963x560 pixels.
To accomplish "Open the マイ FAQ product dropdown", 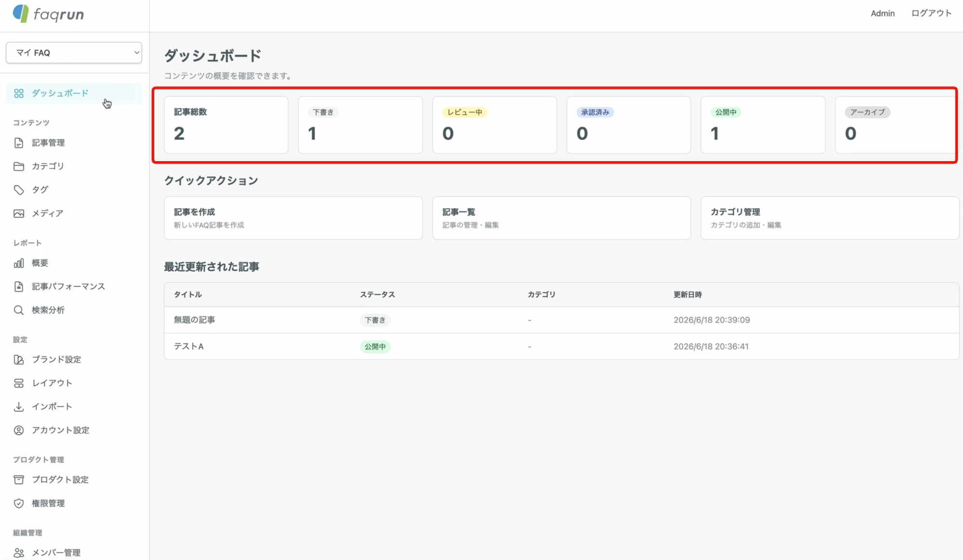I will (x=74, y=52).
